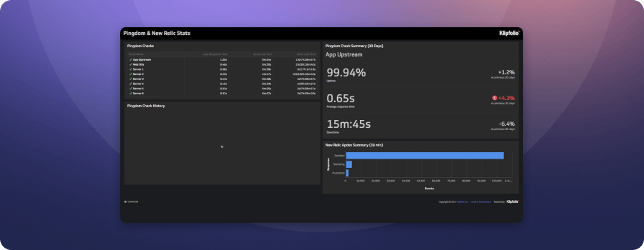644x250 pixels.
Task: Click the +1.2% uptime change value
Action: tap(506, 72)
